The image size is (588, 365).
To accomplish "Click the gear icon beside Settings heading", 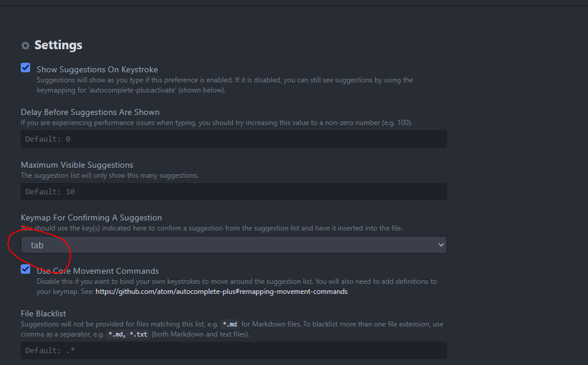I will (x=25, y=46).
